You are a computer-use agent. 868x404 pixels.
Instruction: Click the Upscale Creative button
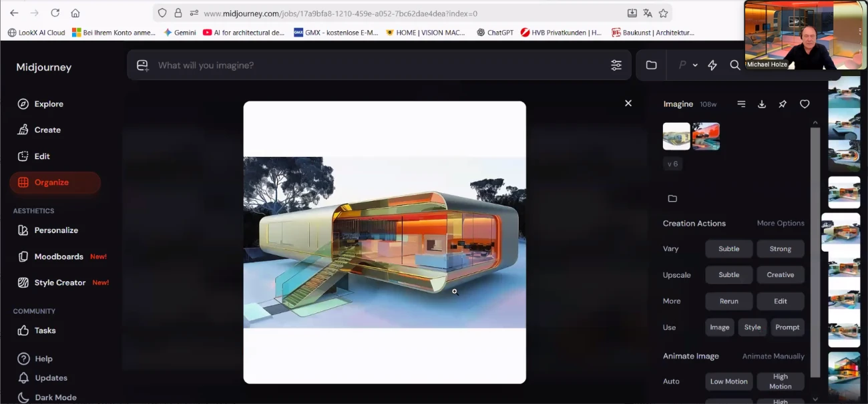tap(780, 275)
